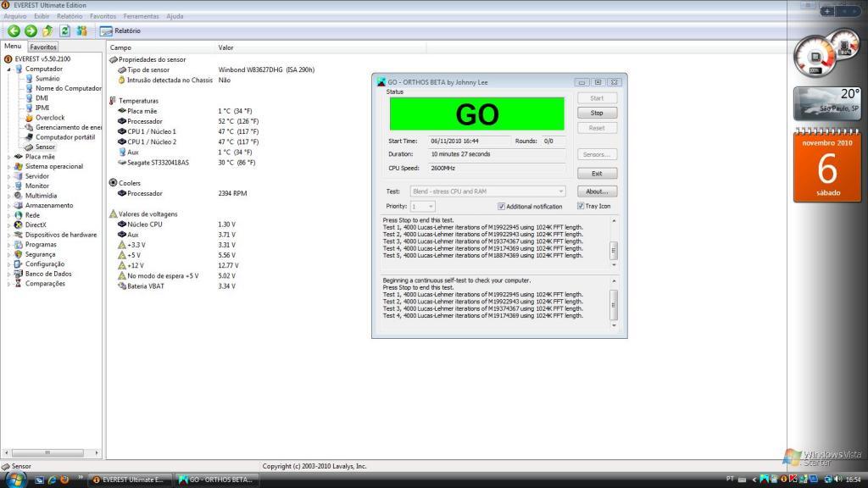Open the Arquivo menu
868x488 pixels.
[x=15, y=16]
